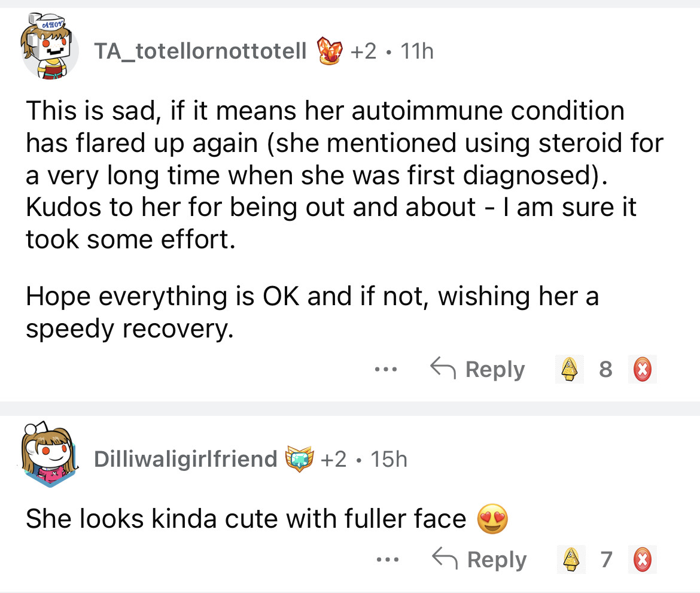Open Dilliwaligirlfriend's user profile
This screenshot has width=700, height=593.
tap(185, 459)
